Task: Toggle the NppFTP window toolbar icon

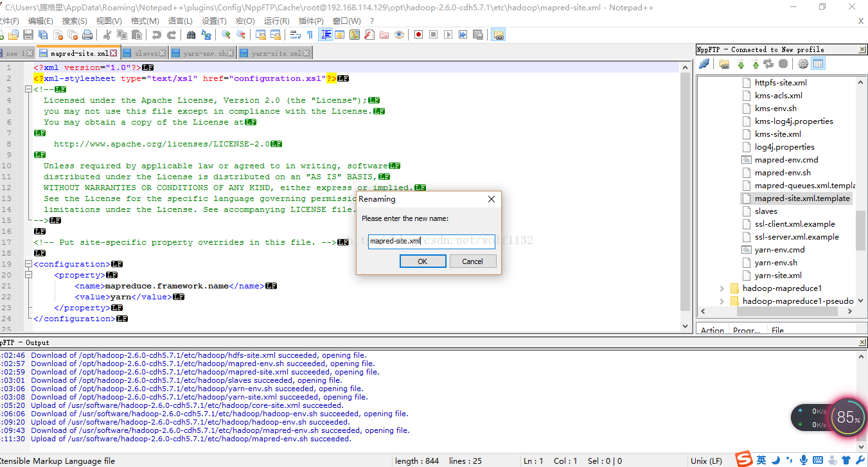Action: 498,35
